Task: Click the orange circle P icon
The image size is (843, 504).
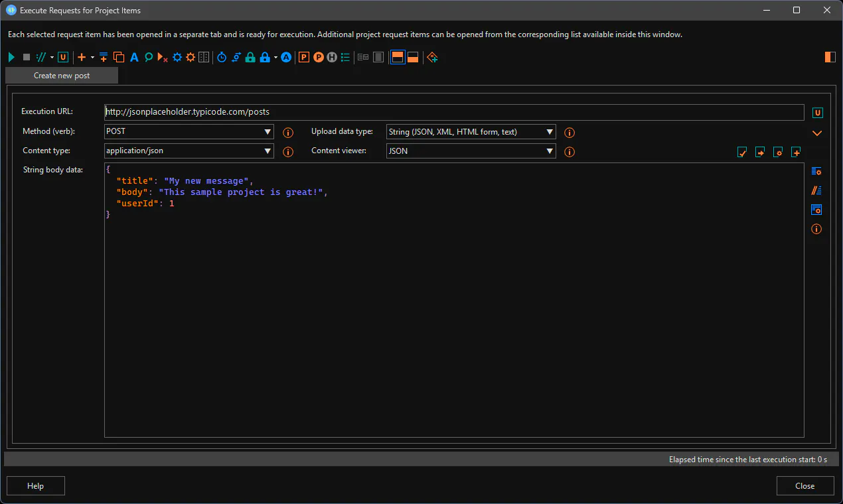Action: tap(318, 58)
